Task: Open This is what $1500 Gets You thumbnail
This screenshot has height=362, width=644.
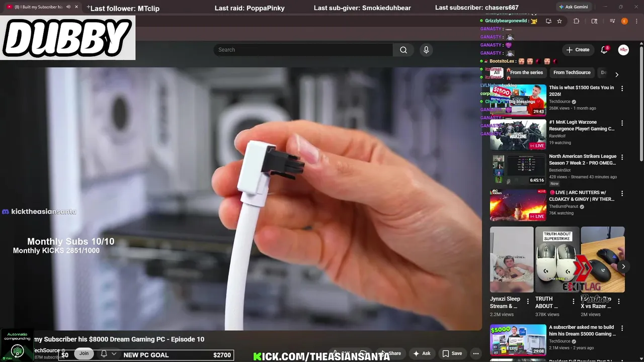Action: pos(518,100)
